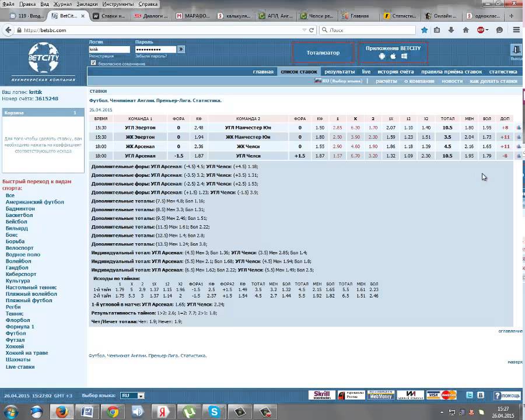Image resolution: width=525 pixels, height=420 pixels.
Task: Open the помощь help button
Action: pos(508,395)
